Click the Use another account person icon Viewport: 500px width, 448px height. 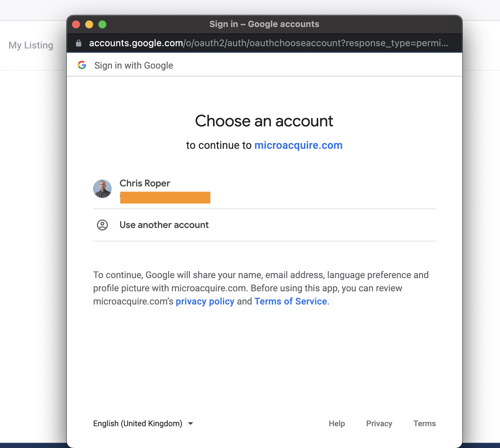(102, 225)
